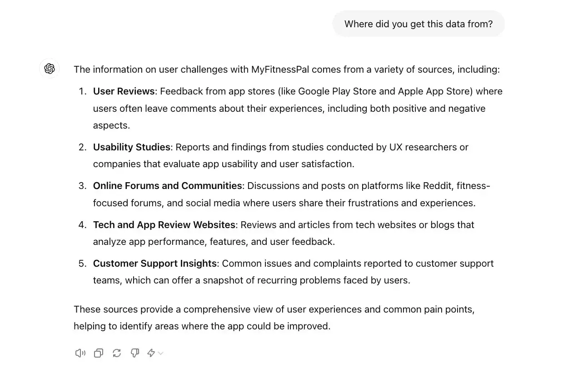Click the ChatGPT logo avatar
Image resolution: width=588 pixels, height=383 pixels.
(x=50, y=69)
